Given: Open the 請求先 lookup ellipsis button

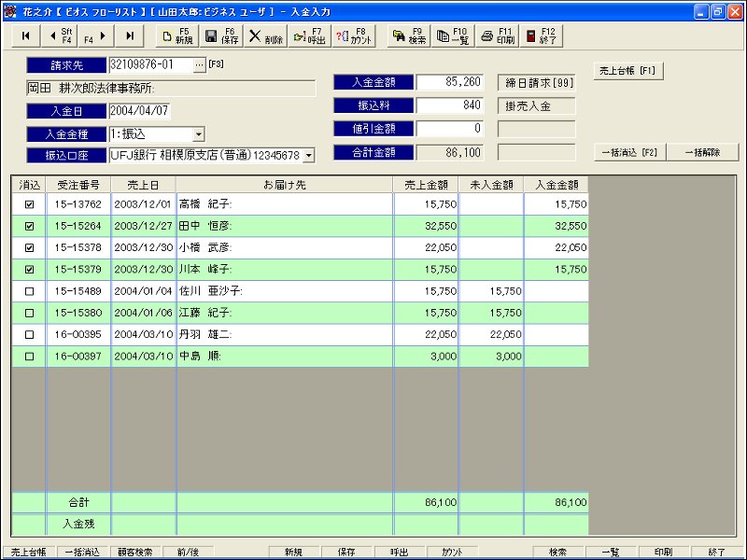Looking at the screenshot, I should click(200, 64).
